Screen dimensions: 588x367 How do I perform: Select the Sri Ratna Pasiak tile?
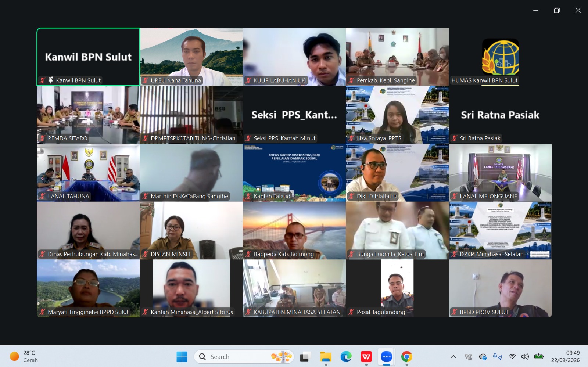pos(500,115)
